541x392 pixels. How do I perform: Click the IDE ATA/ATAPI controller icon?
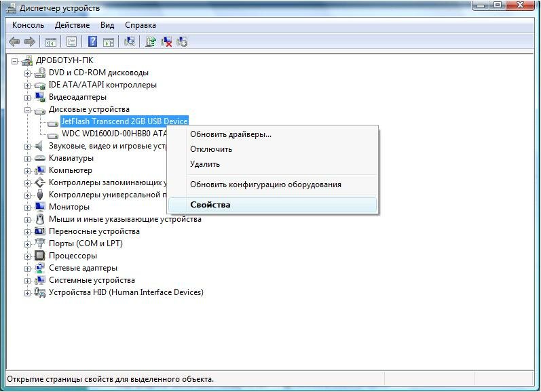(x=39, y=85)
